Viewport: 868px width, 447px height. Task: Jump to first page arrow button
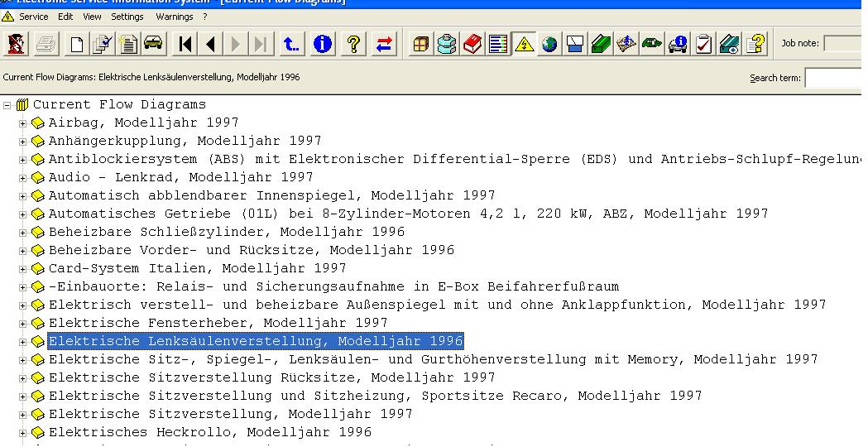pos(185,44)
